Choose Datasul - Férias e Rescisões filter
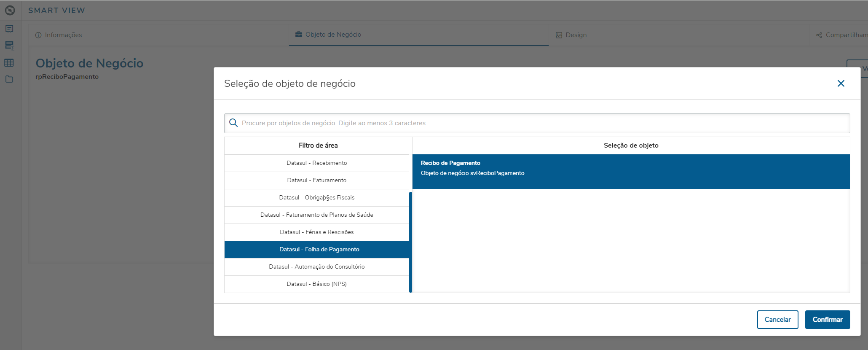This screenshot has width=868, height=350. click(x=317, y=232)
